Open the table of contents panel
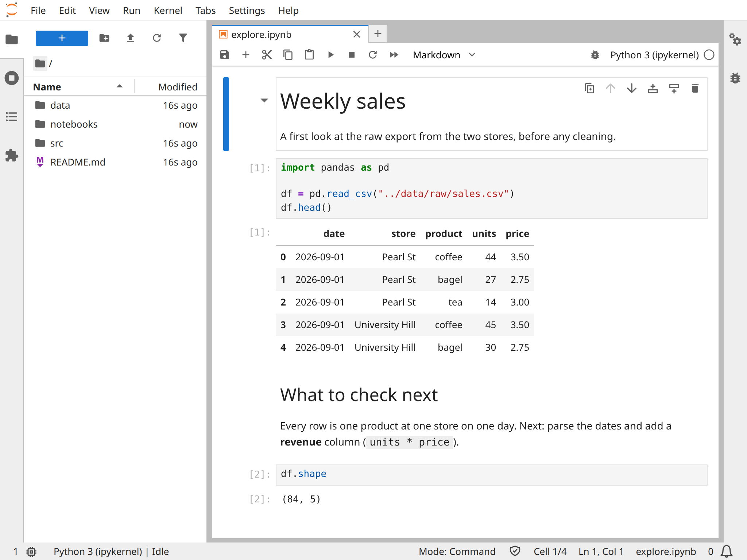 12,117
